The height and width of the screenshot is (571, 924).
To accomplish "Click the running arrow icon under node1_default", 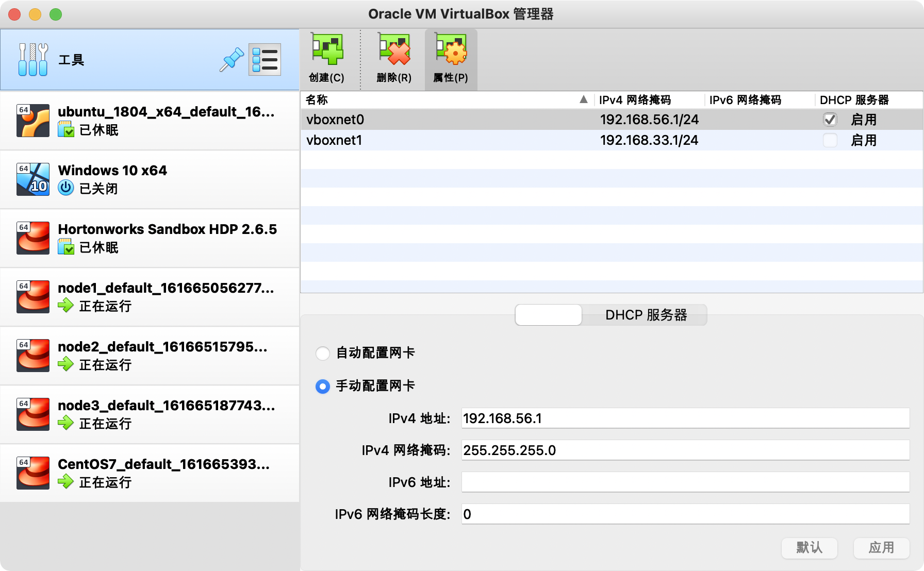I will coord(66,306).
